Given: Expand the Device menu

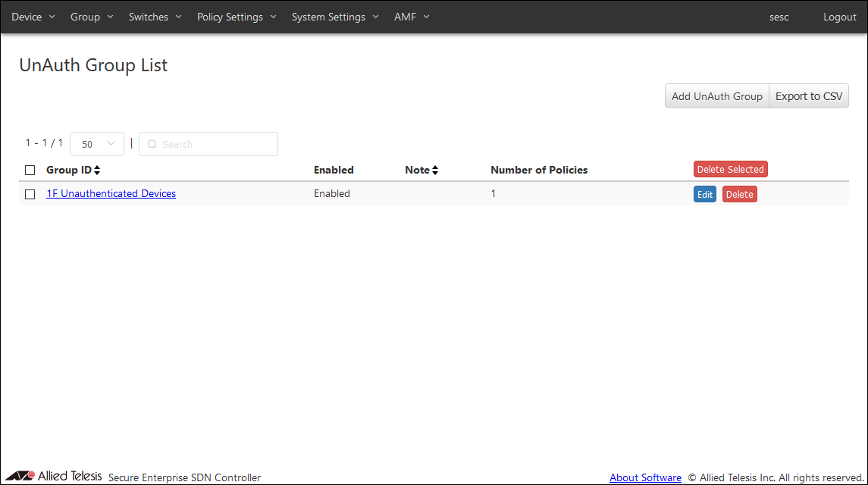Looking at the screenshot, I should pyautogui.click(x=33, y=17).
